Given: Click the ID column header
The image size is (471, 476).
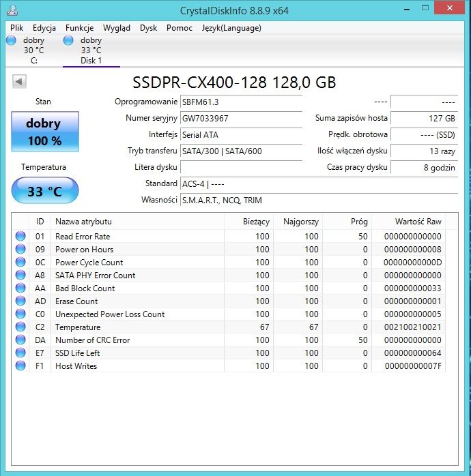Looking at the screenshot, I should click(40, 222).
